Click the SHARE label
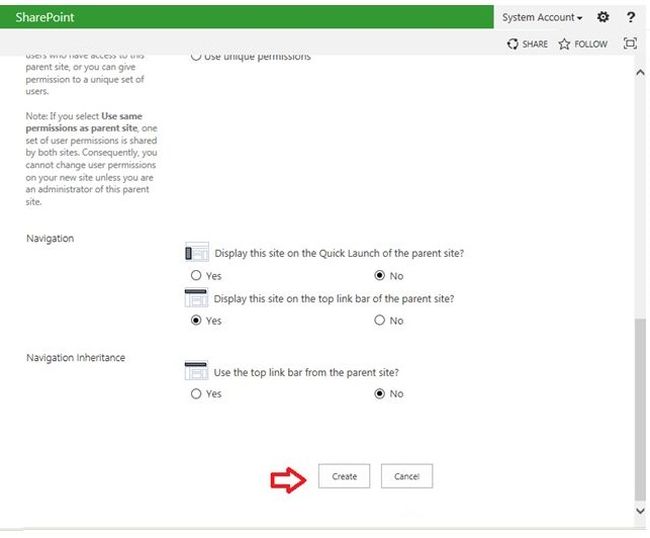Screen dimensions: 650x538 pos(535,44)
